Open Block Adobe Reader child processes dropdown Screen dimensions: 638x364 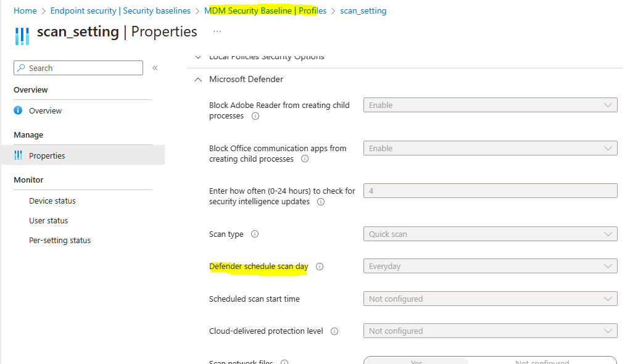click(x=491, y=105)
